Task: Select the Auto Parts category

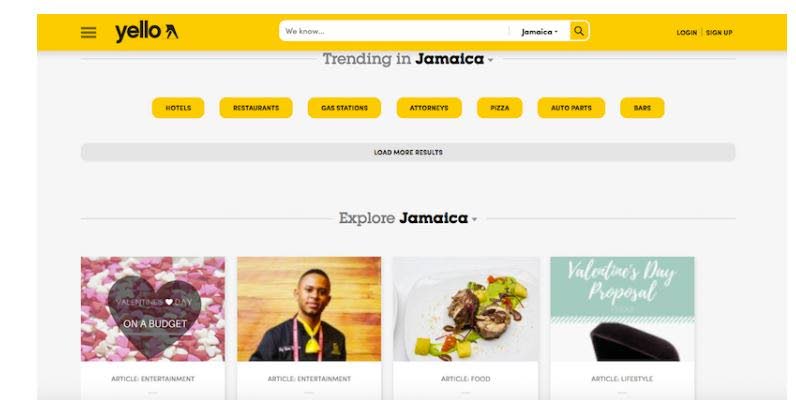Action: click(571, 108)
